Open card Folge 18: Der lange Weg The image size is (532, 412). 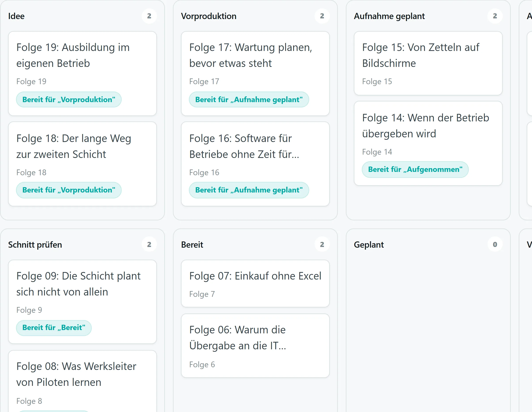click(x=82, y=164)
